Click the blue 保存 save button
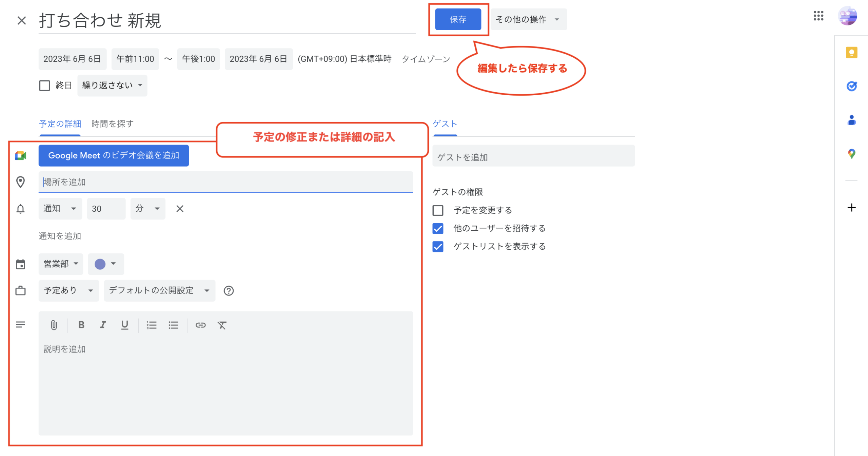The image size is (868, 456). coord(458,19)
